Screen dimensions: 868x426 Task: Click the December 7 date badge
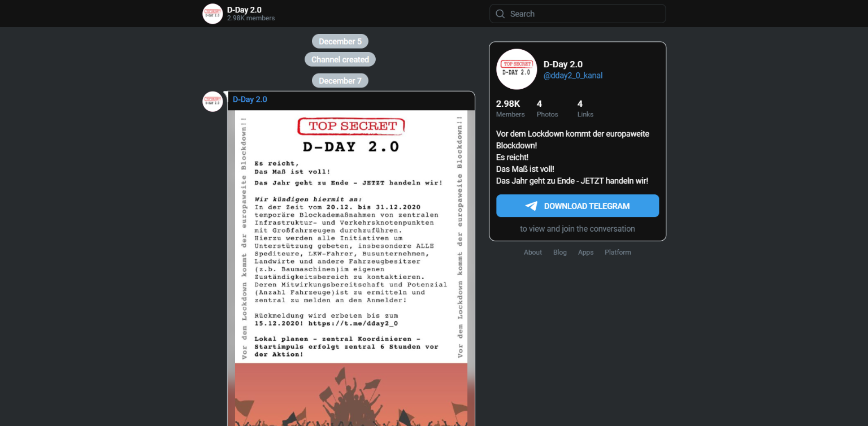340,81
